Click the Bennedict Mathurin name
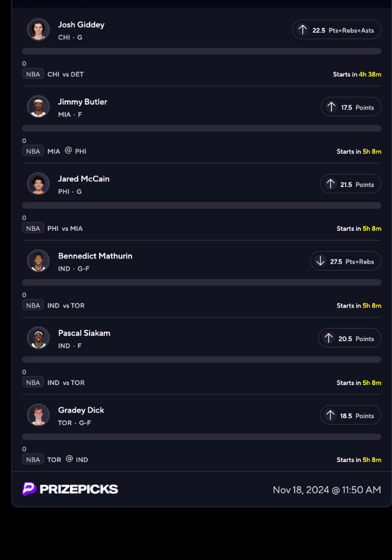This screenshot has width=392, height=560. pyautogui.click(x=95, y=256)
